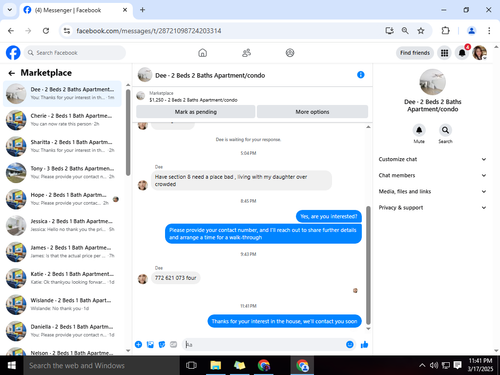Send a thumbs-up like
The height and width of the screenshot is (375, 500).
tap(364, 344)
